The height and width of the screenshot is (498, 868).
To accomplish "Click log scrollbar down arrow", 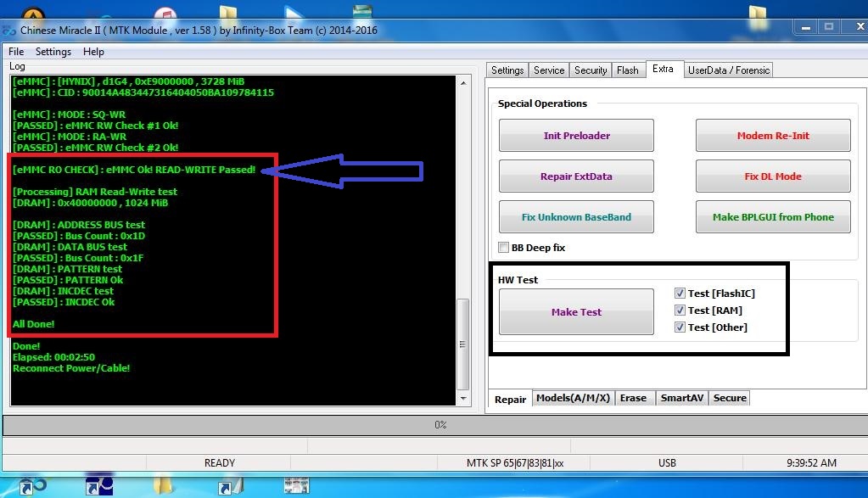I will pyautogui.click(x=463, y=399).
